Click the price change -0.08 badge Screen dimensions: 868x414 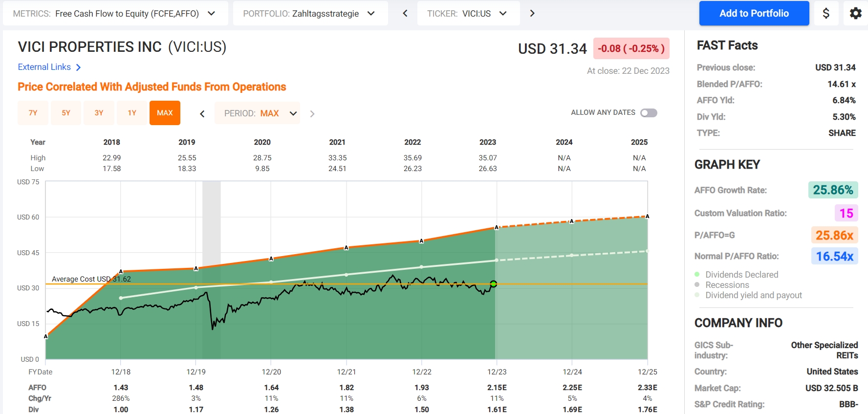[x=631, y=48]
